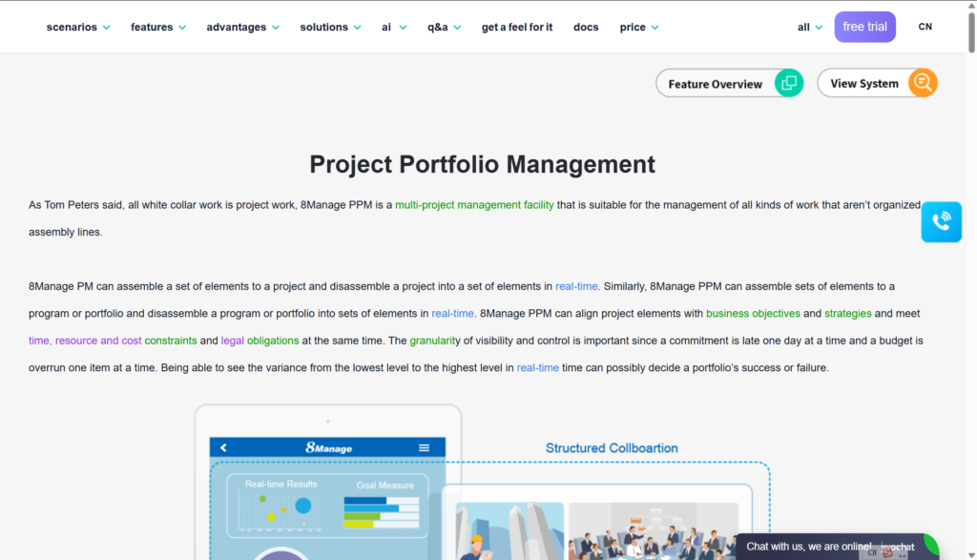Expand the features dropdown chevron

pos(182,28)
